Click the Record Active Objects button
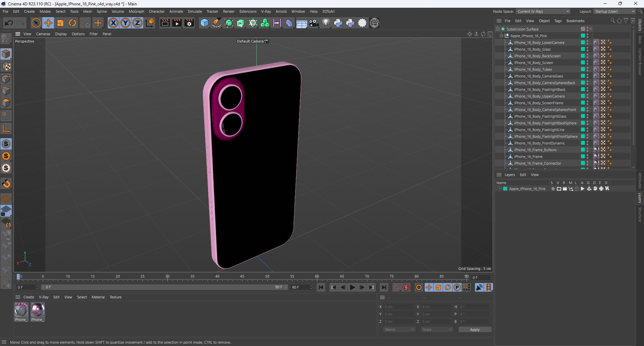Viewport: 644px width, 346px height. tap(397, 287)
